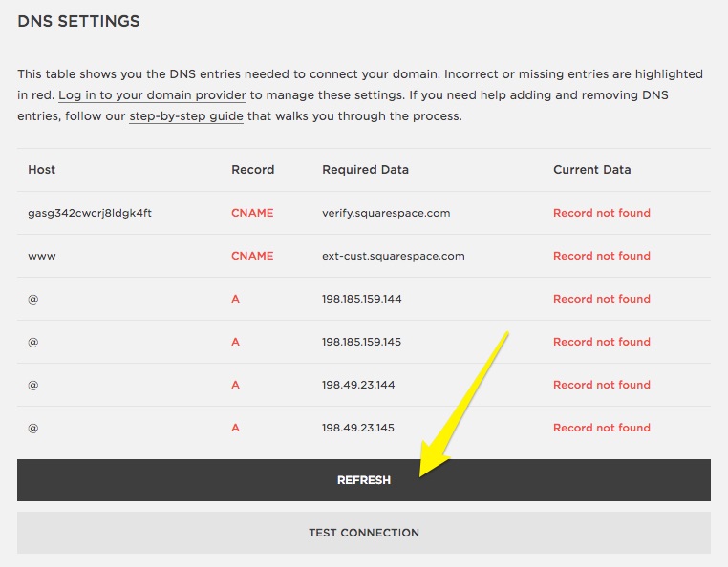Click host value gasg342cwcrj8ldgk4ft
728x567 pixels.
point(90,213)
